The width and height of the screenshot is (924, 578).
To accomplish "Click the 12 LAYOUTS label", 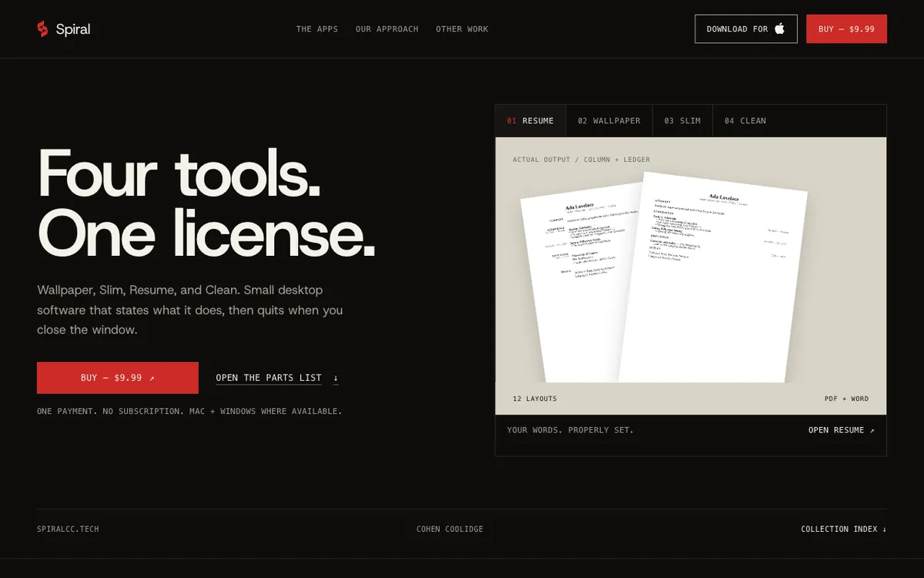I will click(x=535, y=399).
